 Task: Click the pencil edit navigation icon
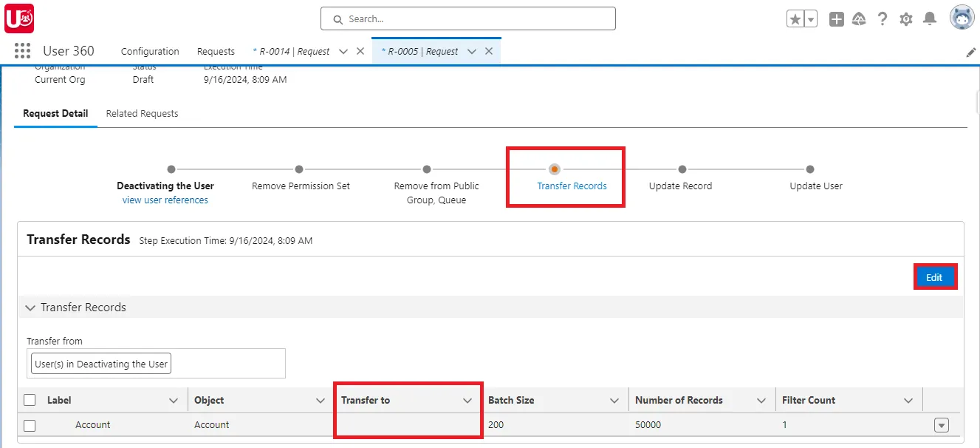coord(971,52)
